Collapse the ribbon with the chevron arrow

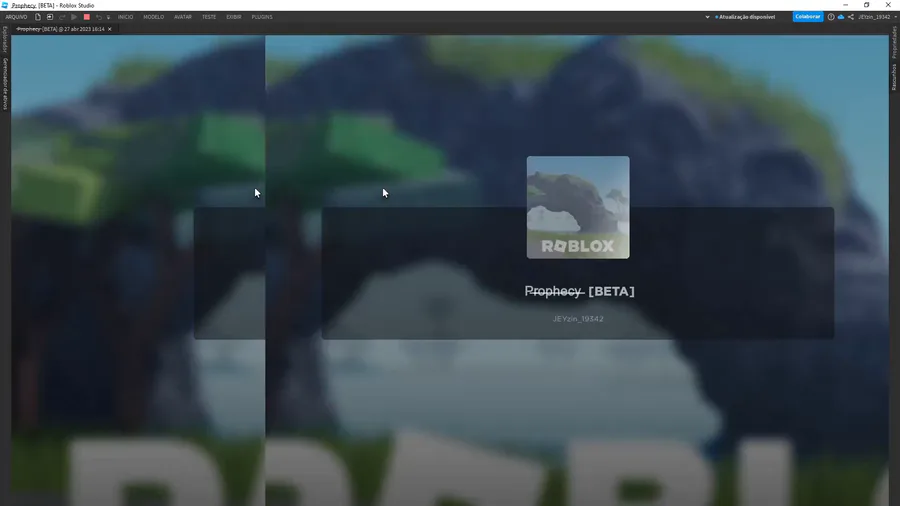707,17
